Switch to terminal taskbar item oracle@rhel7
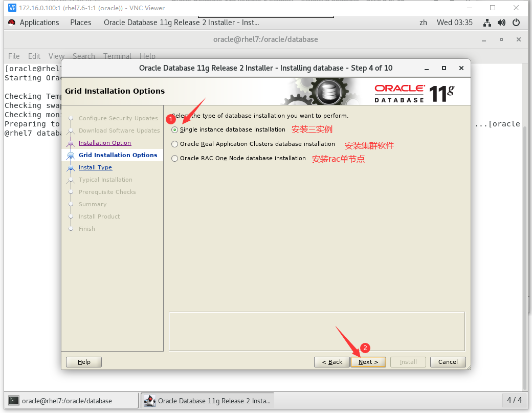The height and width of the screenshot is (413, 532). [73, 401]
